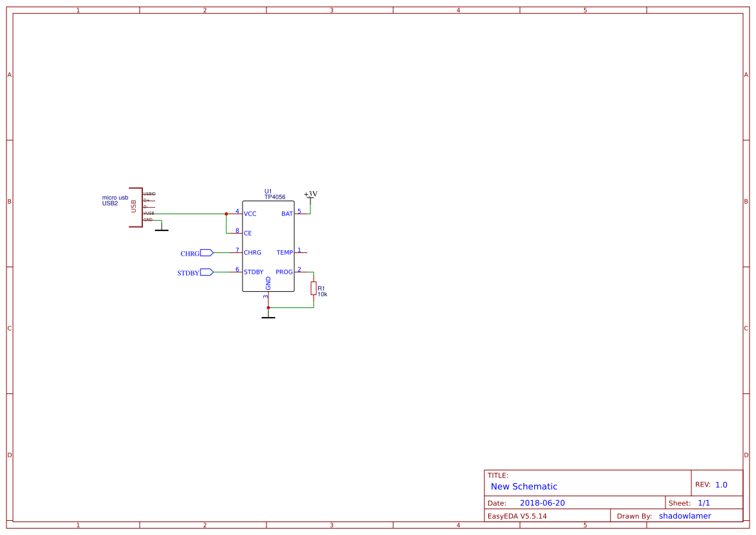The height and width of the screenshot is (535, 756).
Task: Click the ground symbol under the USB connector
Action: 162,228
